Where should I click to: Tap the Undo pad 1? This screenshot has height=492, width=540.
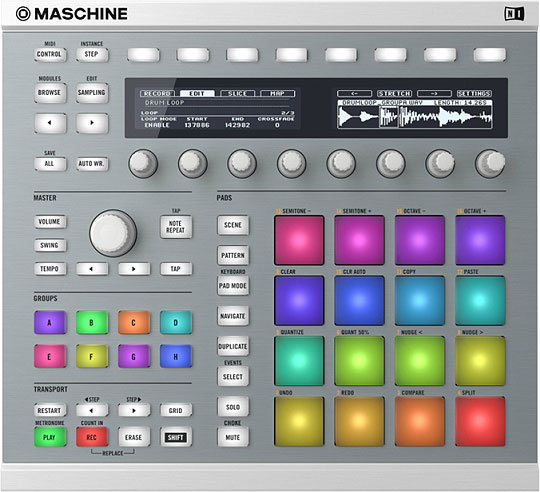(x=299, y=421)
